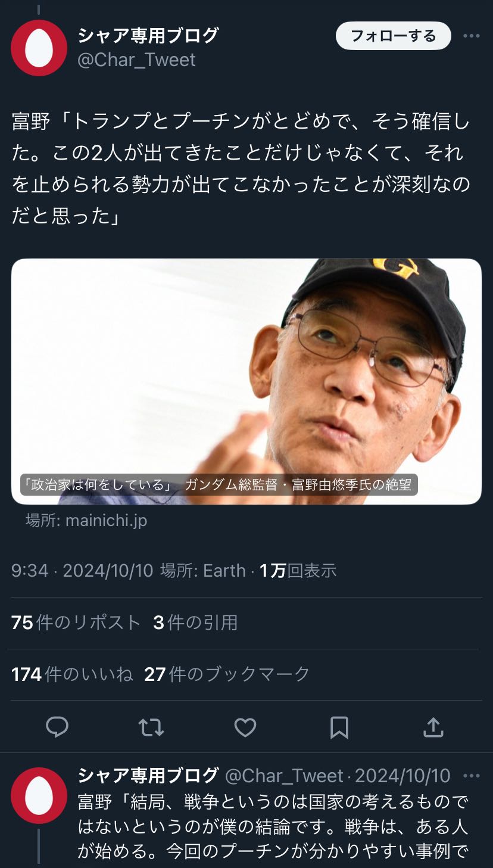The height and width of the screenshot is (868, 493).
Task: Open the @Char_Tweet handle in post header
Action: (x=137, y=60)
